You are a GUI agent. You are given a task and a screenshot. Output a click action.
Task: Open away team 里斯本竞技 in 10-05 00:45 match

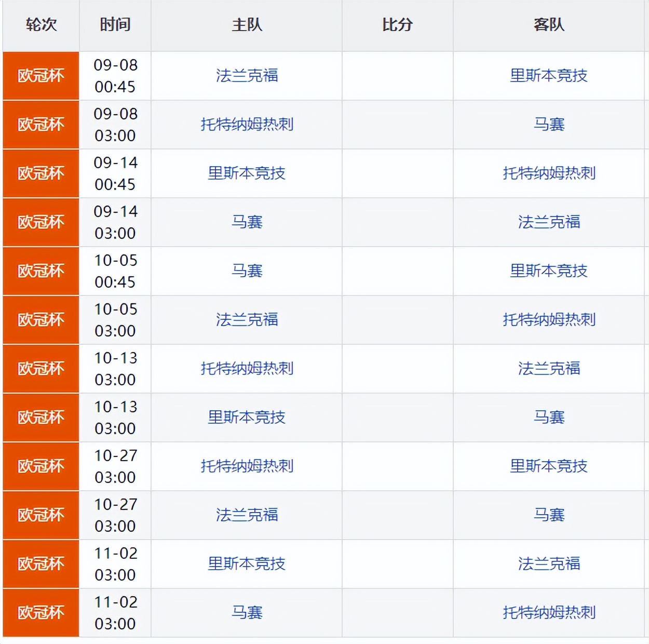click(x=549, y=271)
